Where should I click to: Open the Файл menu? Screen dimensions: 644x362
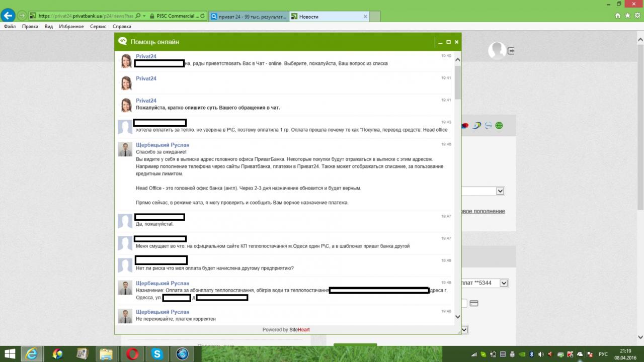(10, 27)
